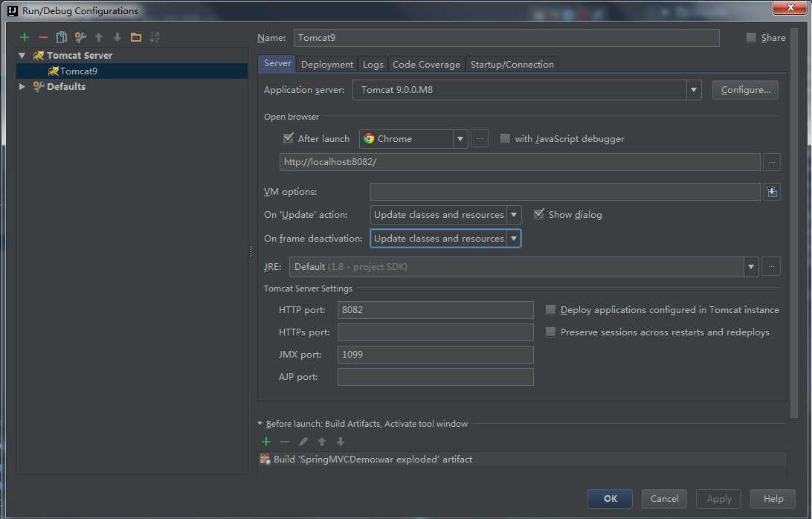Open browser list ellipsis next to Chrome
The height and width of the screenshot is (519, 812).
480,139
